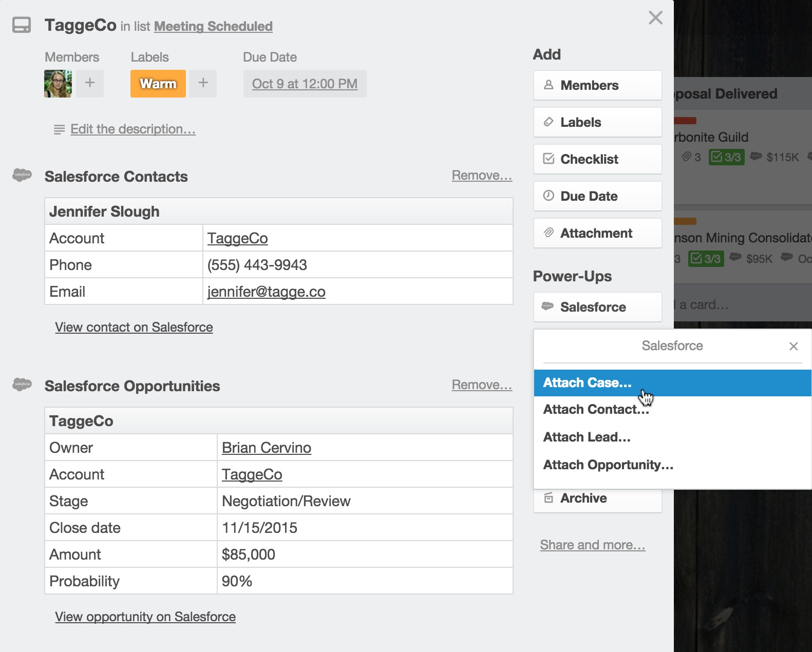Click the 3/3 checklist badge on $115K card

[726, 157]
